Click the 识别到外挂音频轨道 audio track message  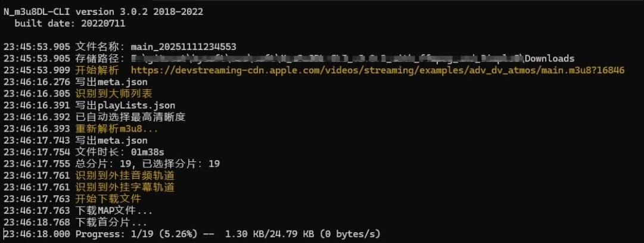[125, 176]
